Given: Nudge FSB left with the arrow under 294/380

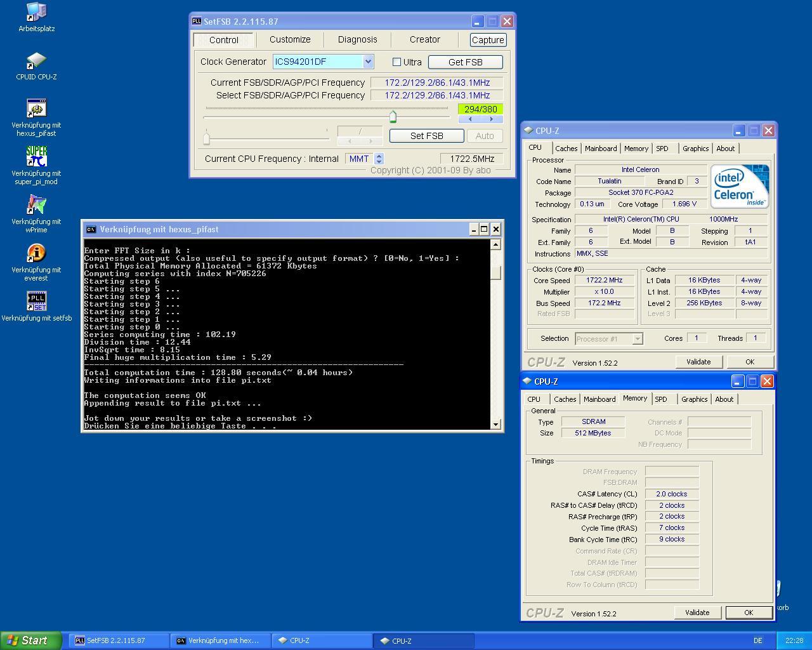Looking at the screenshot, I should [x=469, y=119].
